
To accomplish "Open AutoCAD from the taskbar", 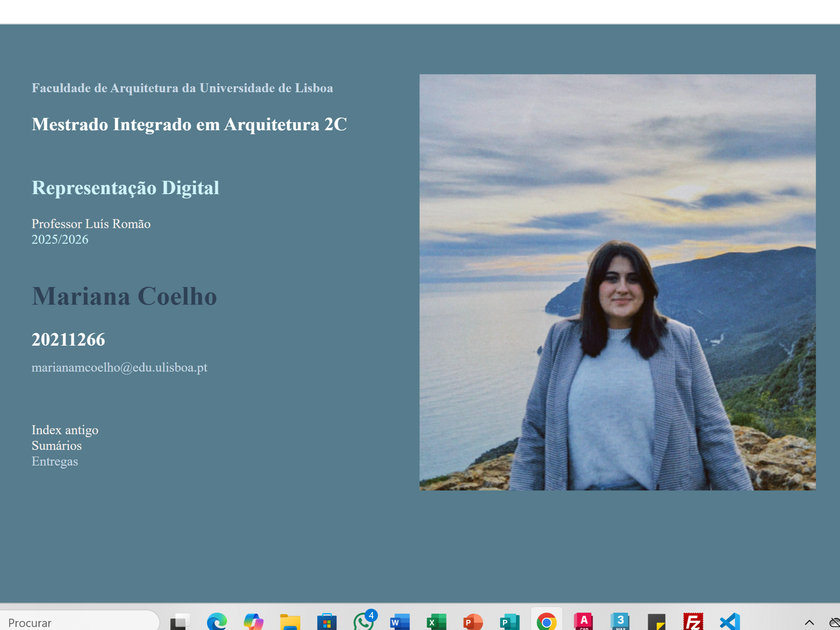I will click(583, 622).
